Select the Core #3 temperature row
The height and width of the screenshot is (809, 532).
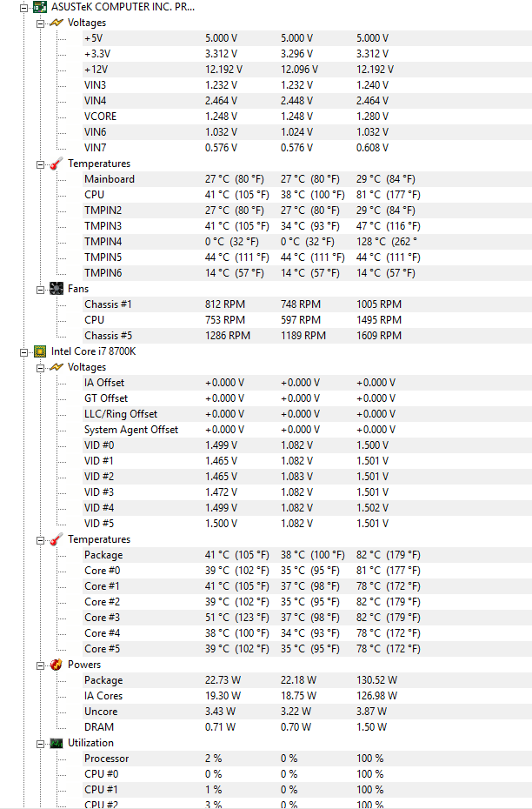[x=307, y=618]
